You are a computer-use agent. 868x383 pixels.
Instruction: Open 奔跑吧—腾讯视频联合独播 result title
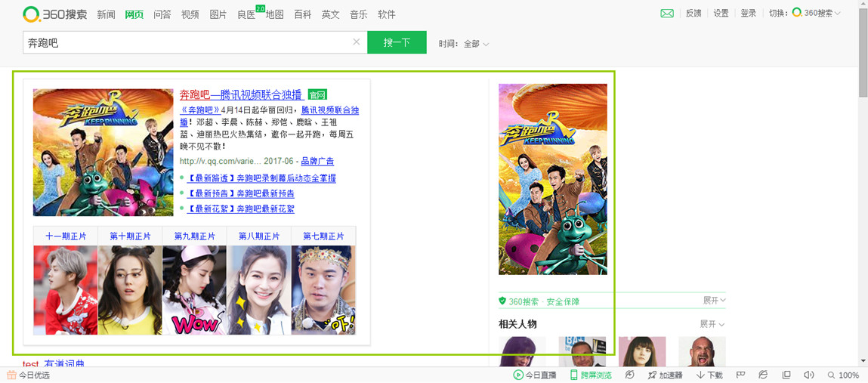coord(242,94)
